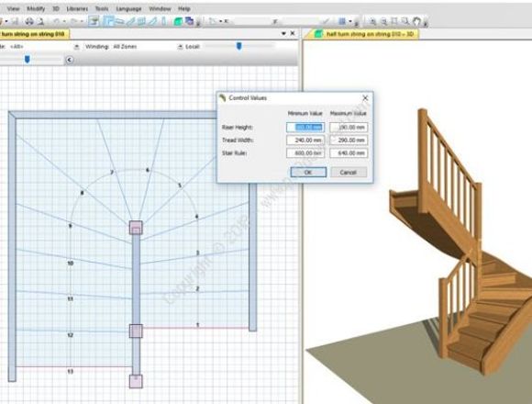Open the Language menu
Screen dimensions: 532x404
pyautogui.click(x=128, y=9)
